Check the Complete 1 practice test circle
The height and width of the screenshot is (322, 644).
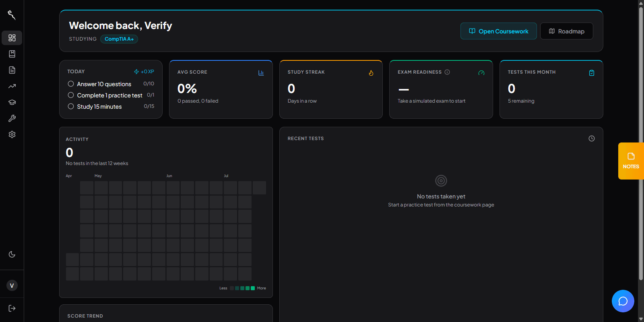71,95
